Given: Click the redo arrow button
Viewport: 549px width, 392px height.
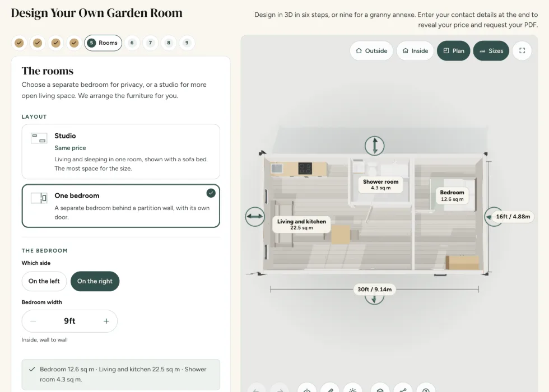Looking at the screenshot, I should point(280,389).
